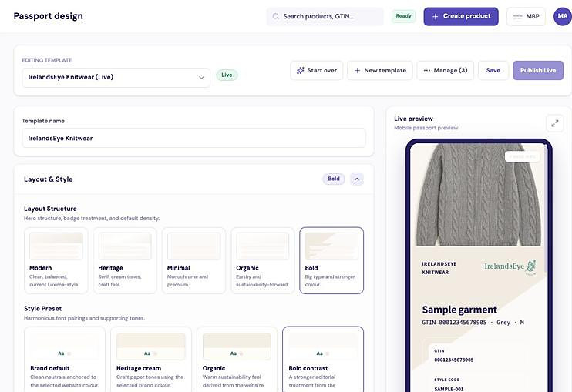Click the Publish Live button

538,70
